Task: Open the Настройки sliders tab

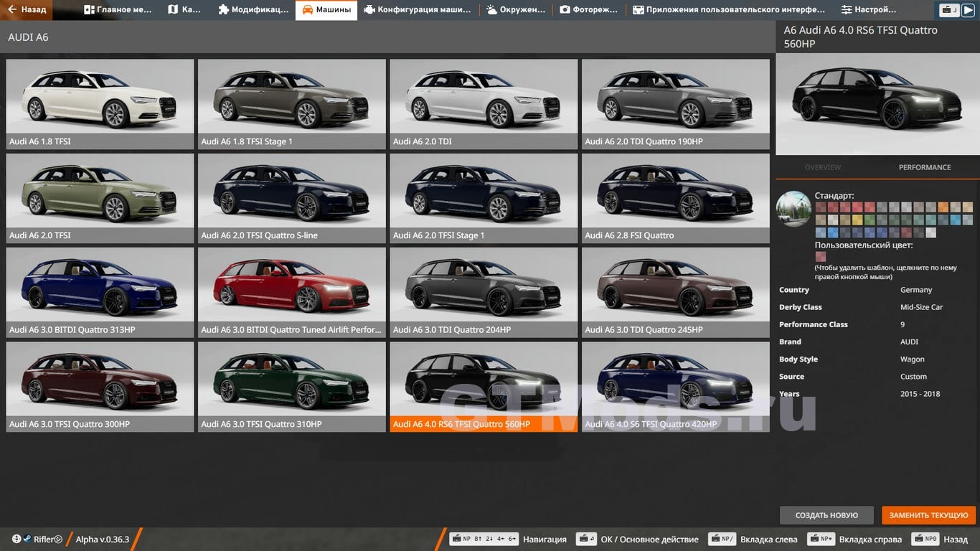Action: point(870,10)
